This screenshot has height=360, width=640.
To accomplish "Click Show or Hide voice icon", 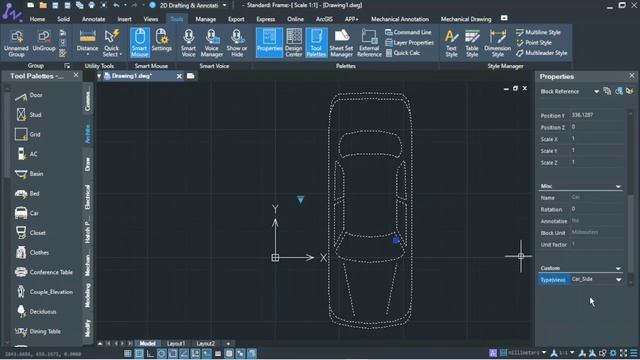I will coord(237,43).
